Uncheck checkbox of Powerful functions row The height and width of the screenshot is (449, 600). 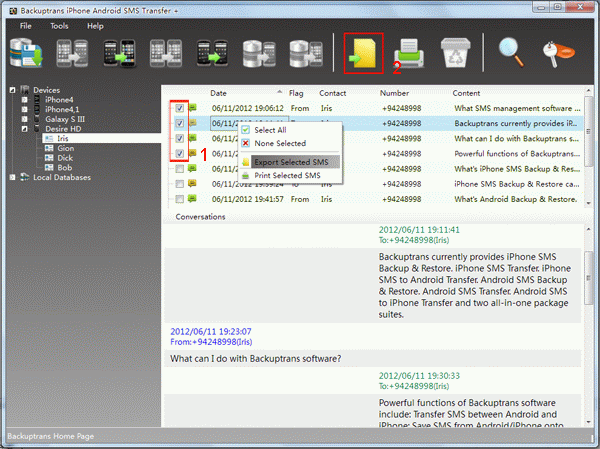179,153
